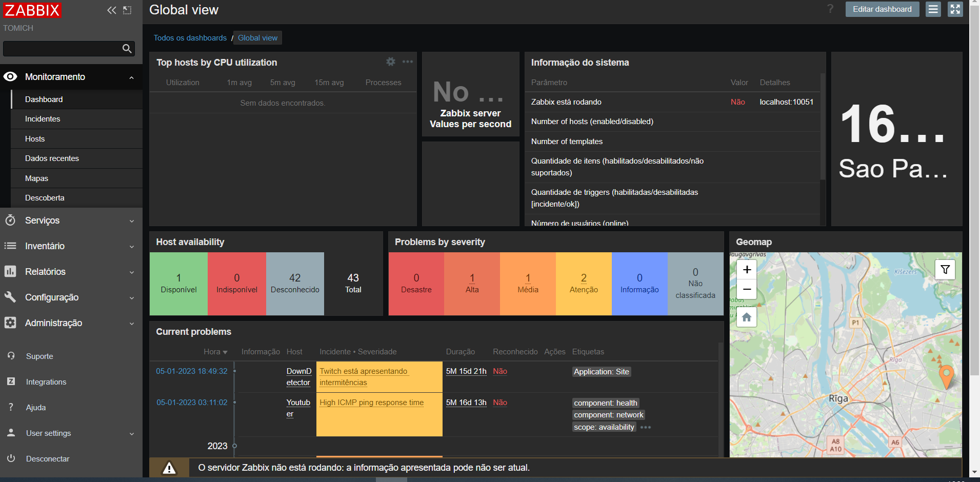Click the green Disponível availability tile
Viewport: 980px width, 482px height.
pos(178,284)
